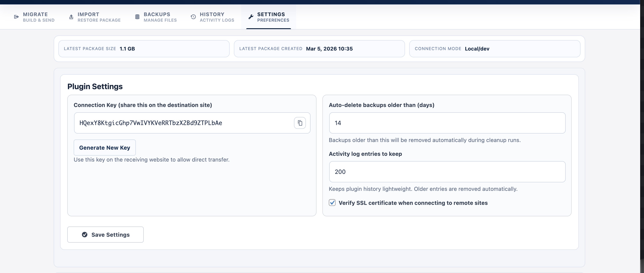This screenshot has height=273, width=644.
Task: Click the Save Settings button
Action: point(105,235)
